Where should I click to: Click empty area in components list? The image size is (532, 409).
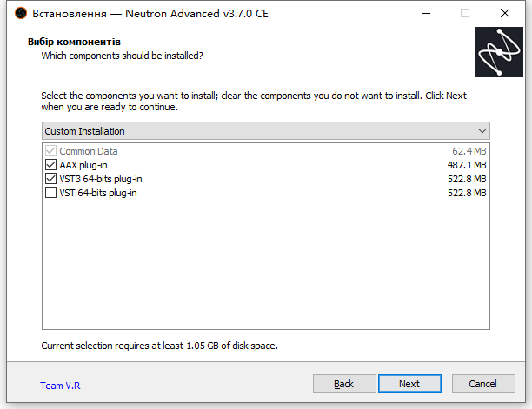pos(266,264)
